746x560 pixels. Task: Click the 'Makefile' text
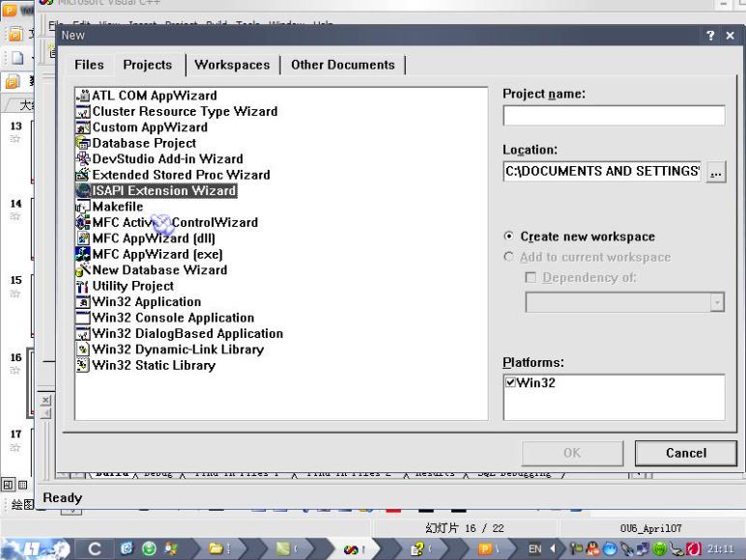(x=118, y=207)
